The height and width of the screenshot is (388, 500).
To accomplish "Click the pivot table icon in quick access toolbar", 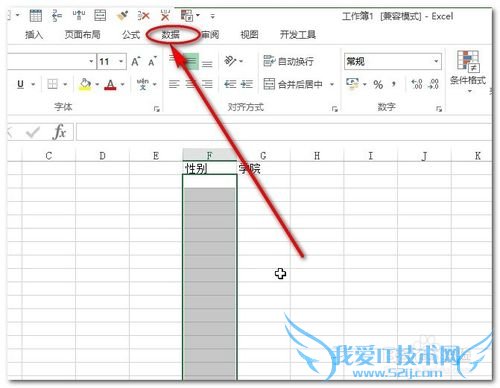I will pyautogui.click(x=187, y=16).
